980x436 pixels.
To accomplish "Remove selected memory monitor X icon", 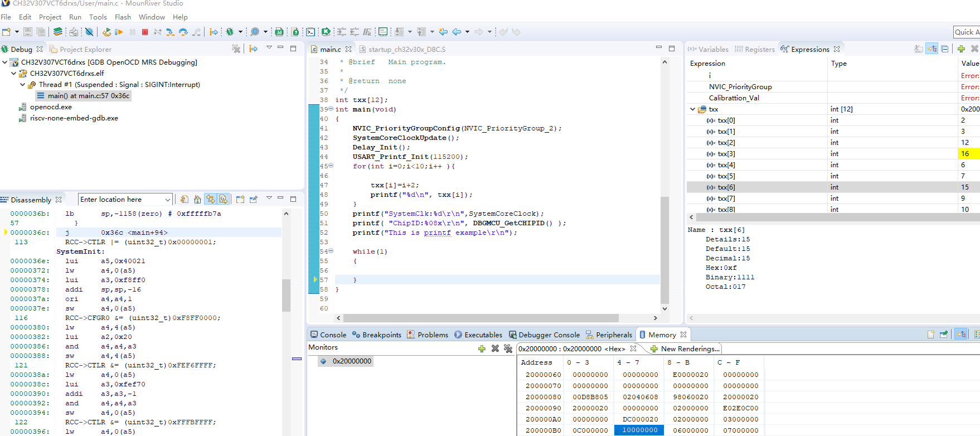I will pyautogui.click(x=495, y=348).
